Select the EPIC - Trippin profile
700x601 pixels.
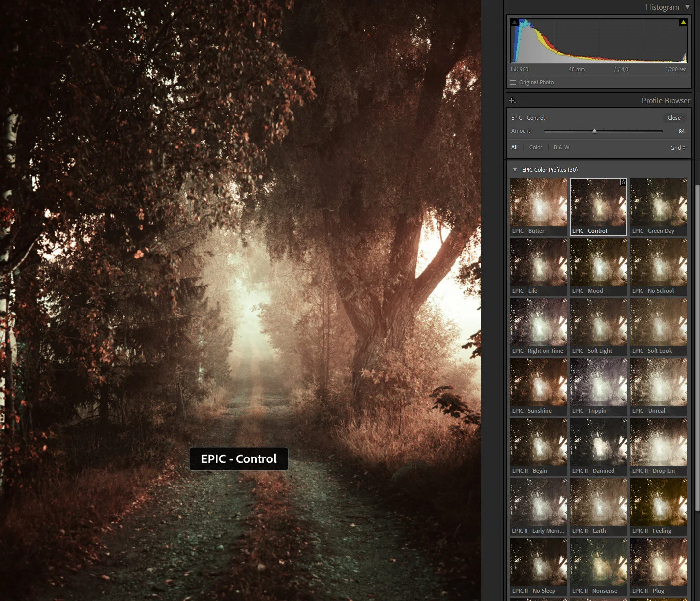598,383
